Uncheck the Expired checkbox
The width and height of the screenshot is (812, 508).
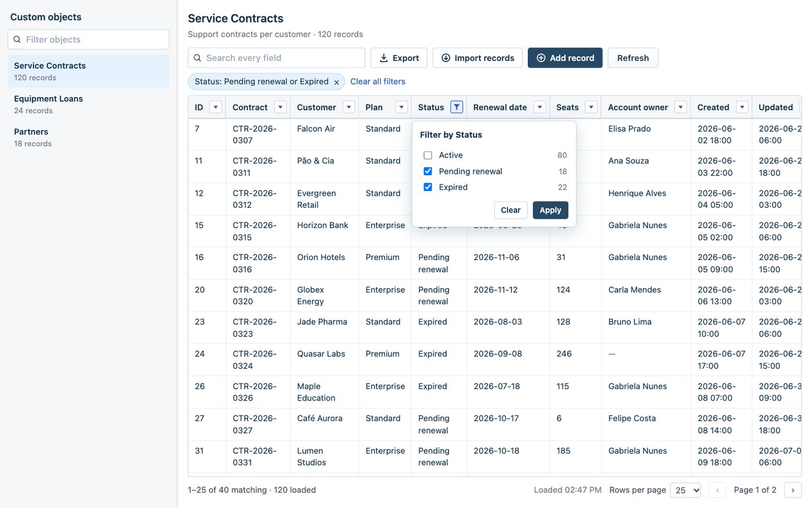pyautogui.click(x=428, y=187)
